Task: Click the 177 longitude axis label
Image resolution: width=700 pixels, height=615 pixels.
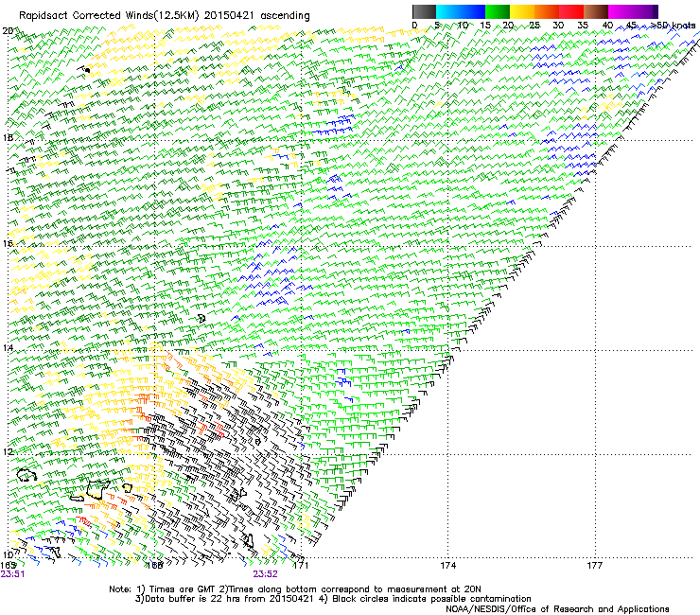Action: [x=595, y=566]
